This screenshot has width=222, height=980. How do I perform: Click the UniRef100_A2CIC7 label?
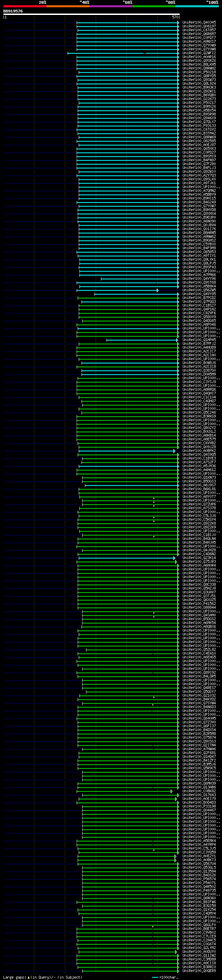coord(199,351)
